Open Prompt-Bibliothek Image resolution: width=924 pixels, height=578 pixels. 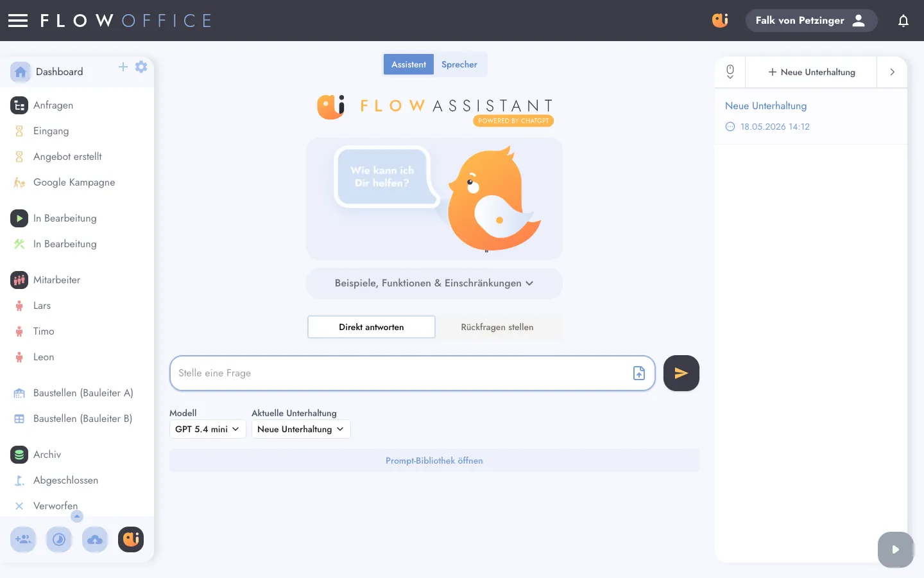pyautogui.click(x=434, y=460)
